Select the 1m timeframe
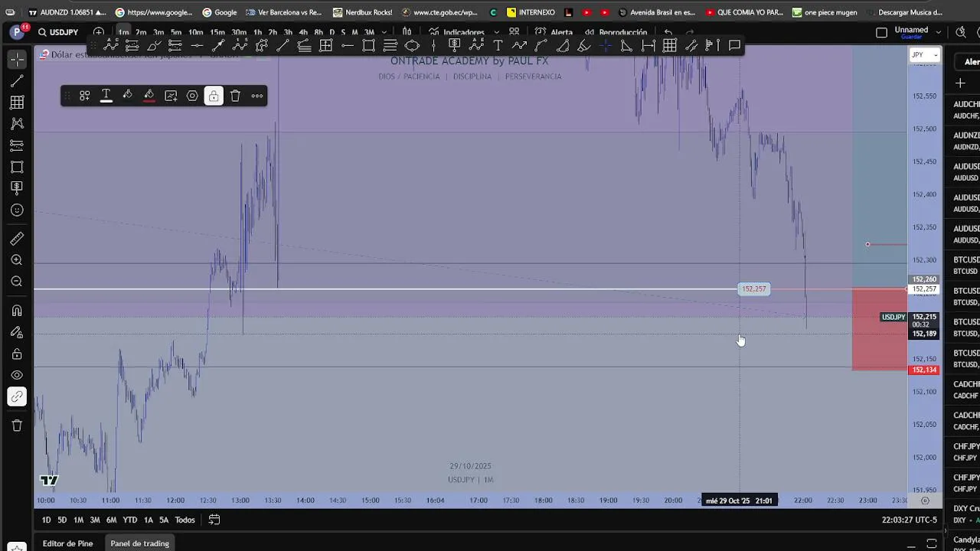The height and width of the screenshot is (551, 980). click(123, 32)
